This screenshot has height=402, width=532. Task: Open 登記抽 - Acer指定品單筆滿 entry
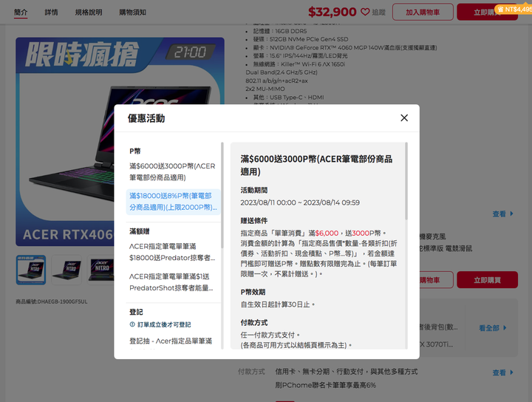[171, 341]
